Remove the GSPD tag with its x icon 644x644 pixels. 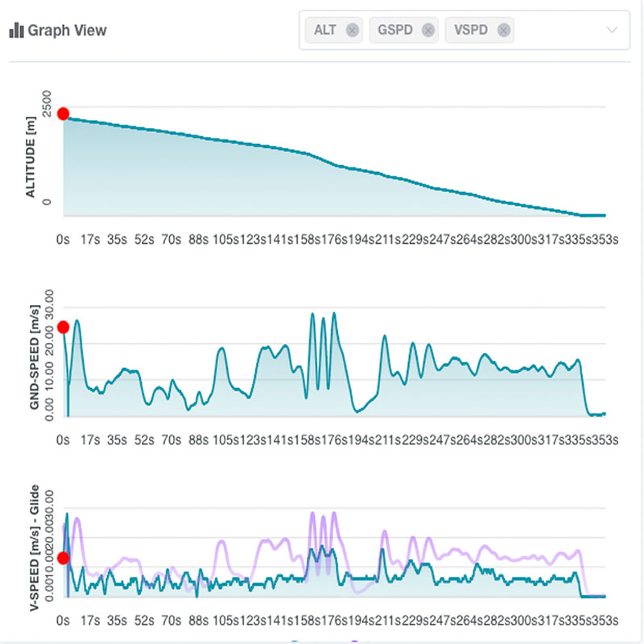(x=428, y=31)
